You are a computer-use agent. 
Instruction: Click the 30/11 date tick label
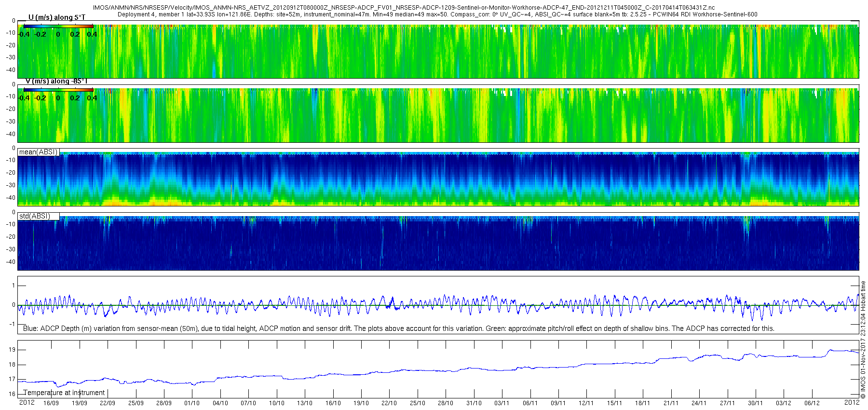coord(756,403)
